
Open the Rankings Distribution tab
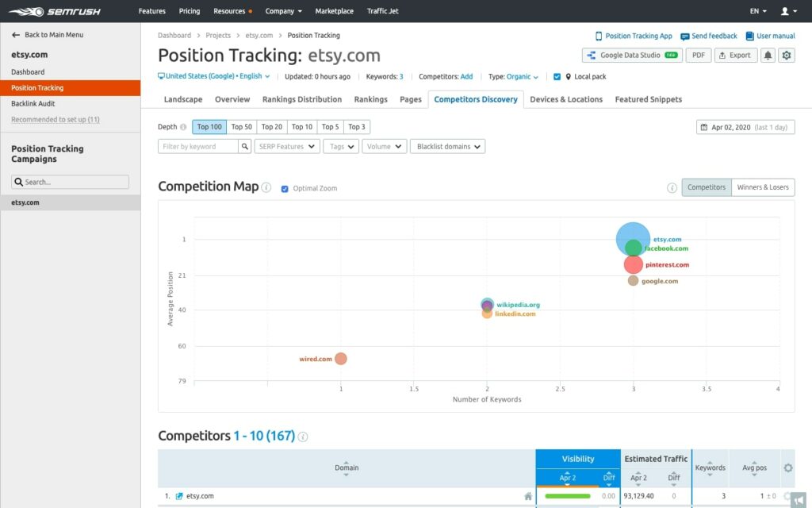coord(302,99)
